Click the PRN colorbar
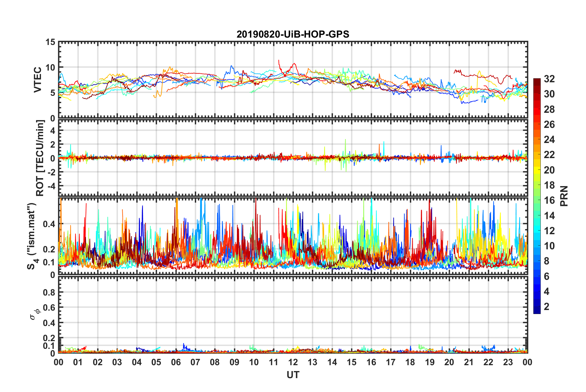This screenshot has width=586, height=392. pos(537,196)
